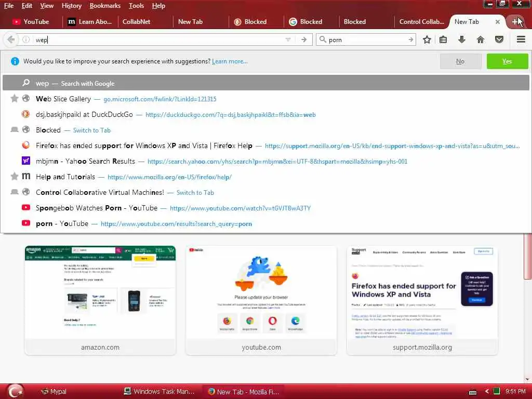The image size is (532, 399).
Task: Open youtube.com thumbnail tile
Action: 261,300
